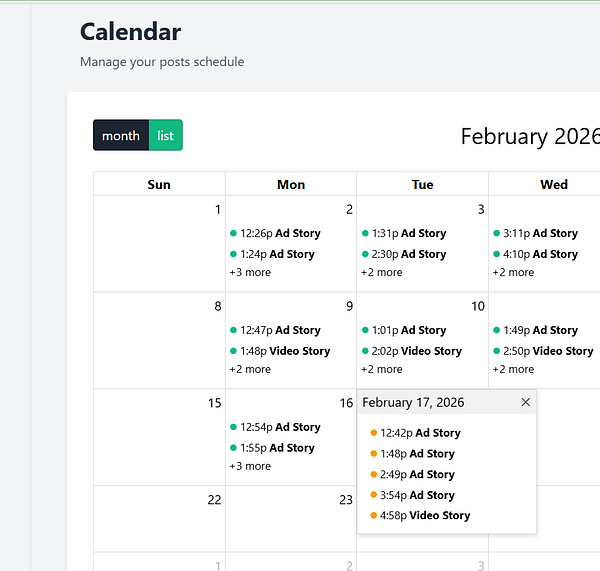Expand +2 more on Tuesday February 3

(382, 272)
